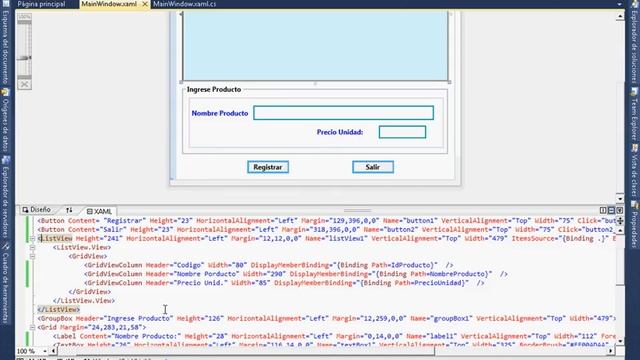The width and height of the screenshot is (640, 360).
Task: Switch to the XAML pane tab
Action: tap(99, 211)
